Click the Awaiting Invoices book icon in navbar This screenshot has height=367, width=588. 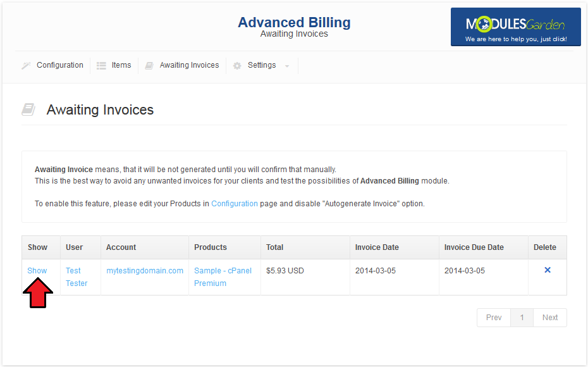[x=149, y=66]
